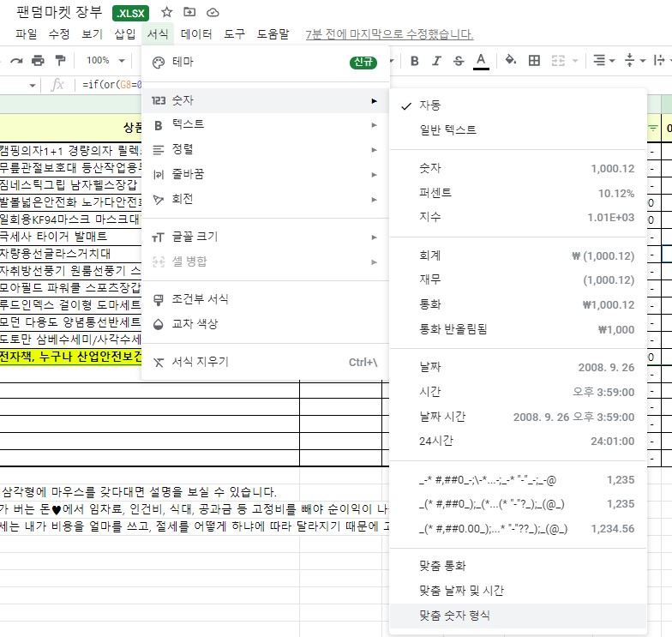
Task: Select 서식 지우기 option
Action: [x=265, y=362]
